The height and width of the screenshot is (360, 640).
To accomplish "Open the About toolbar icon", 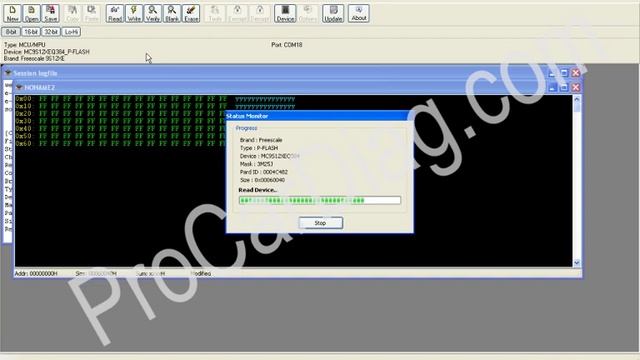I will click(x=359, y=13).
